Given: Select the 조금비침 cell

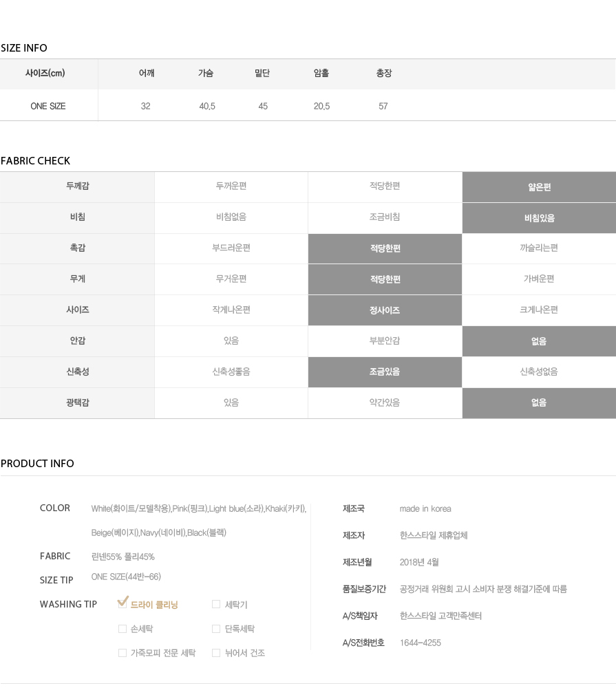Looking at the screenshot, I should click(x=385, y=217).
